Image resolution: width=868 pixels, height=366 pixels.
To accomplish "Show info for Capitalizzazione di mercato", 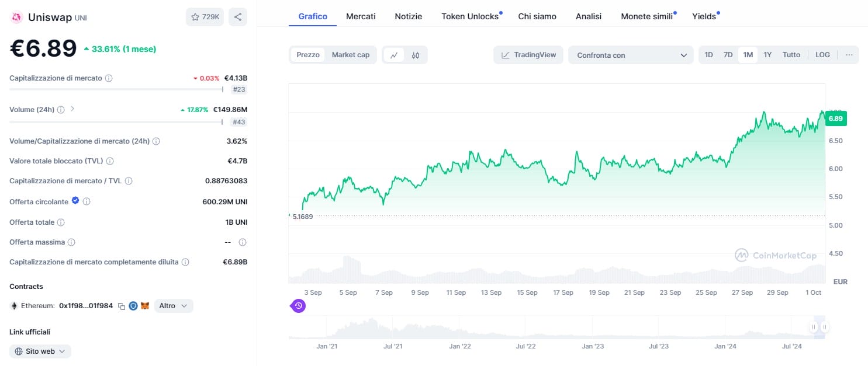I will (x=109, y=78).
